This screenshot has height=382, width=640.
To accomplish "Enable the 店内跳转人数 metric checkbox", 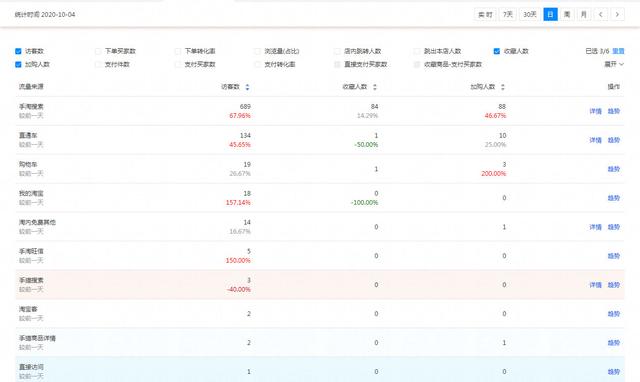I will coord(337,51).
